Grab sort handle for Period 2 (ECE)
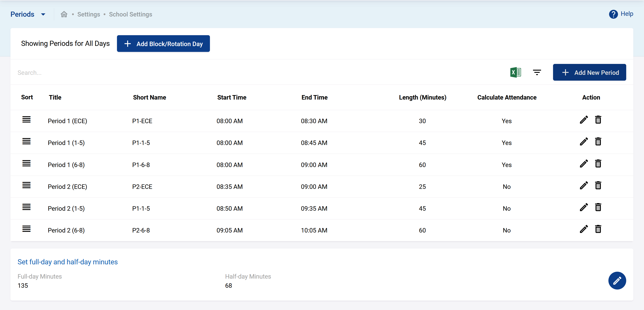The height and width of the screenshot is (310, 644). click(26, 186)
